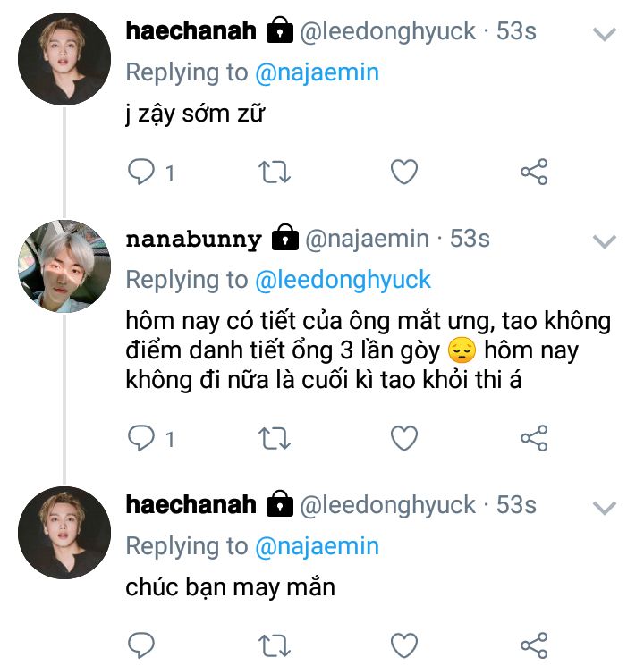
Task: Share the 'j zậy sớm zữ' tweet
Action: point(534,172)
